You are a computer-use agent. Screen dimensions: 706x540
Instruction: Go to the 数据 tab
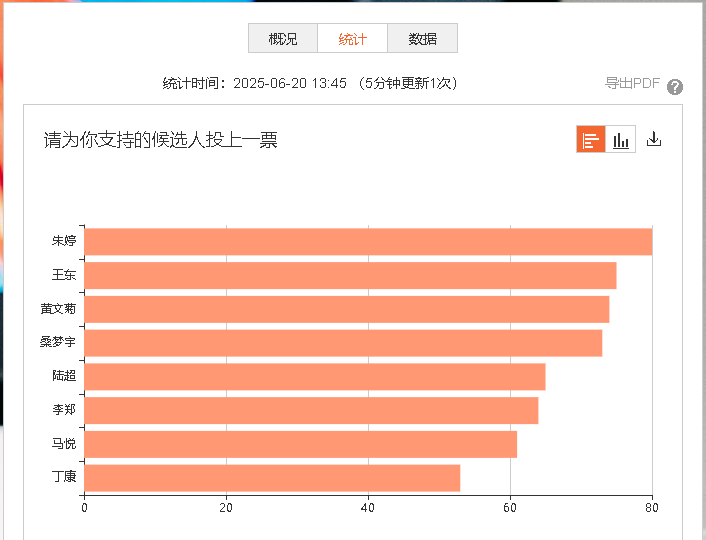[422, 39]
